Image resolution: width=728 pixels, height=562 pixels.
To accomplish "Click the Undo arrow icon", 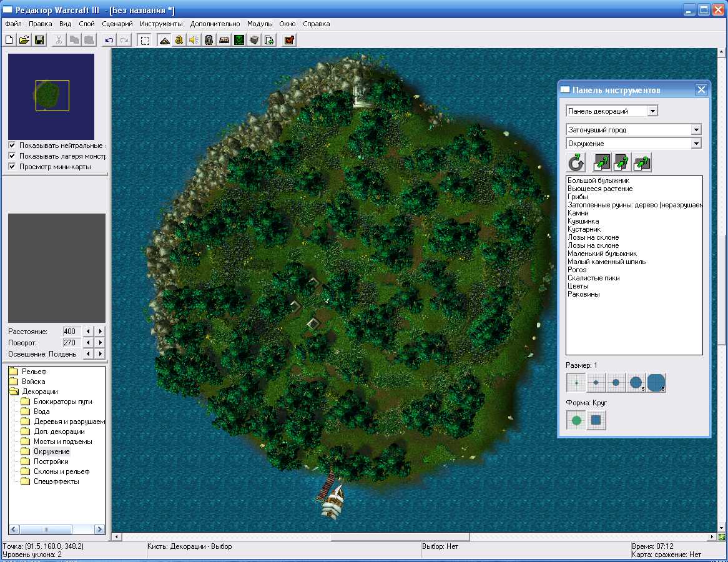I will pyautogui.click(x=109, y=41).
